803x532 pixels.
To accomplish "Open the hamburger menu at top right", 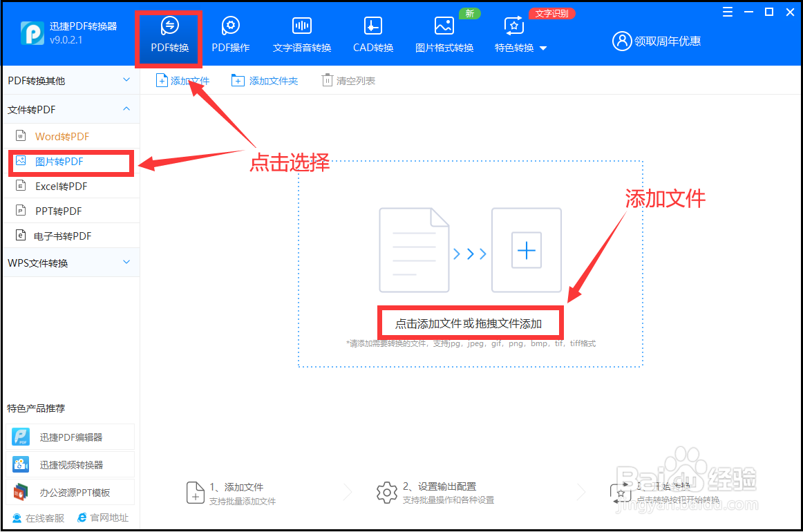I will (728, 12).
